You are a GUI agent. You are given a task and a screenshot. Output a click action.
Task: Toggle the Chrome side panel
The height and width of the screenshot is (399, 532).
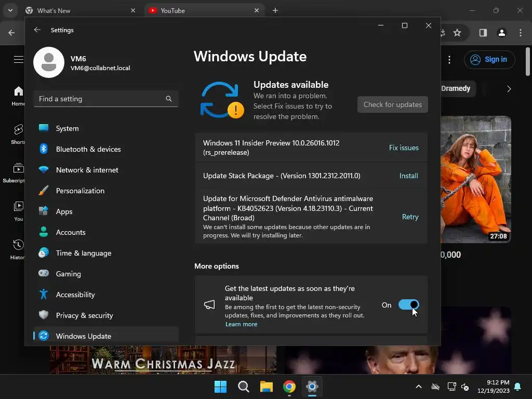(x=483, y=33)
